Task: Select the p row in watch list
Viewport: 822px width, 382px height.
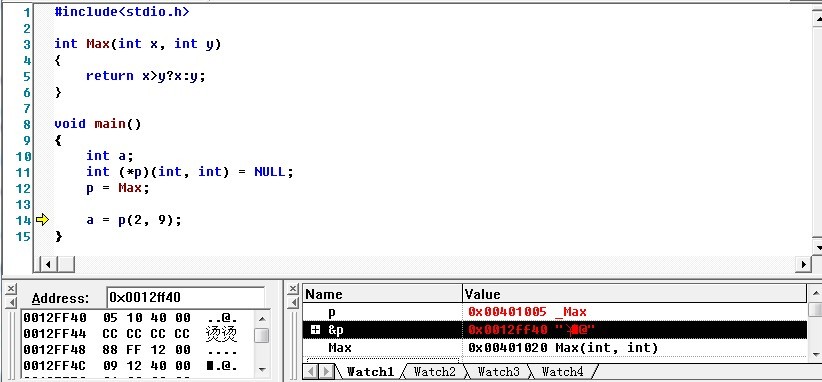Action: click(x=555, y=312)
